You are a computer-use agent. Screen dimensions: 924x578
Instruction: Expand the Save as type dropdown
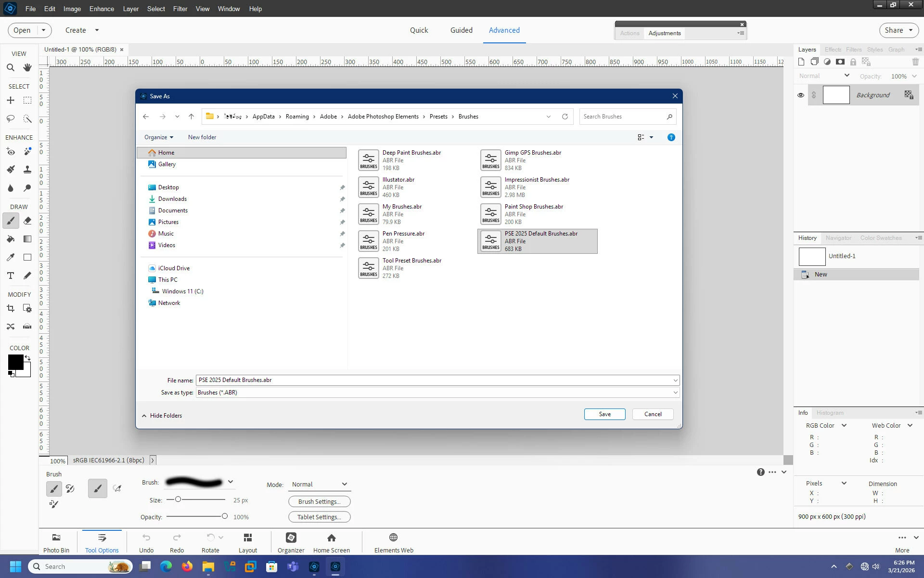pos(675,393)
